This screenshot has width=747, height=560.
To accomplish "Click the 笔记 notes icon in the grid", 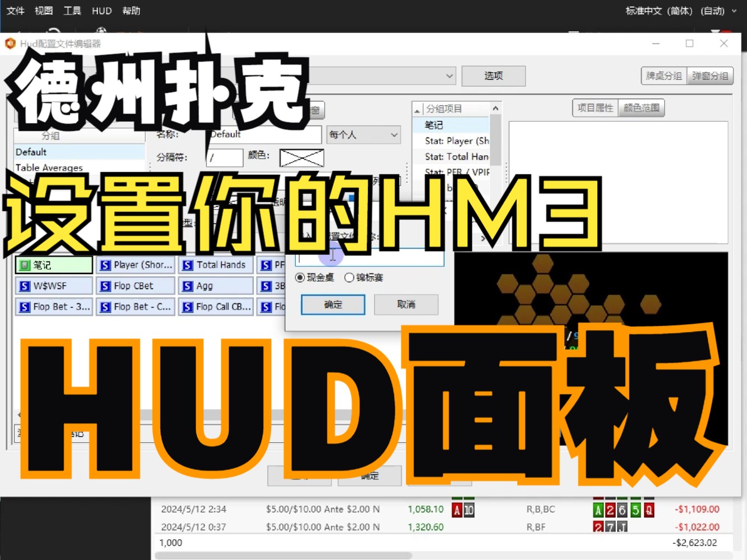I will coord(25,265).
